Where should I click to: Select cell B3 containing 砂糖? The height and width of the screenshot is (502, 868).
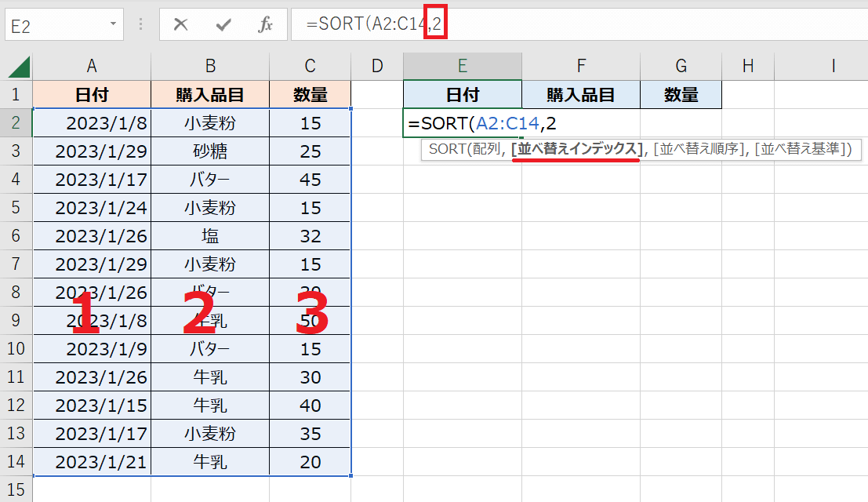pos(210,151)
